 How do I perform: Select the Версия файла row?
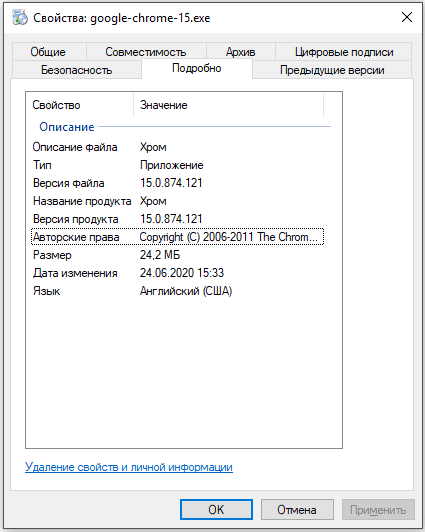[x=178, y=183]
